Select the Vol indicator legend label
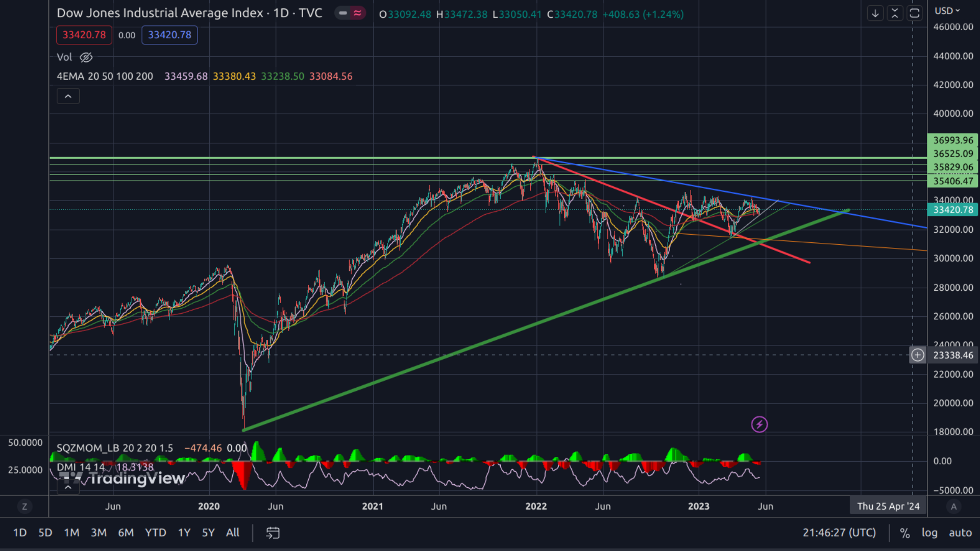The height and width of the screenshot is (551, 980). (64, 57)
